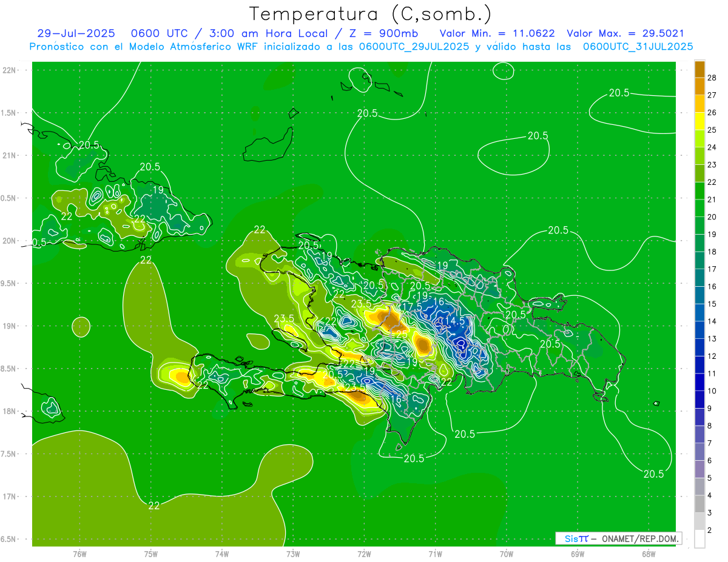Click the "71W" longitude axis label
728x562 pixels.
coord(435,554)
